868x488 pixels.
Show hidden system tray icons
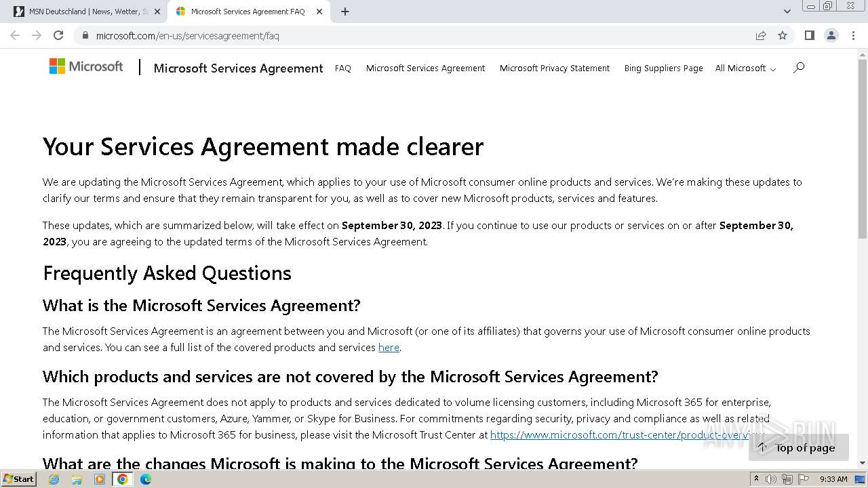tap(757, 479)
